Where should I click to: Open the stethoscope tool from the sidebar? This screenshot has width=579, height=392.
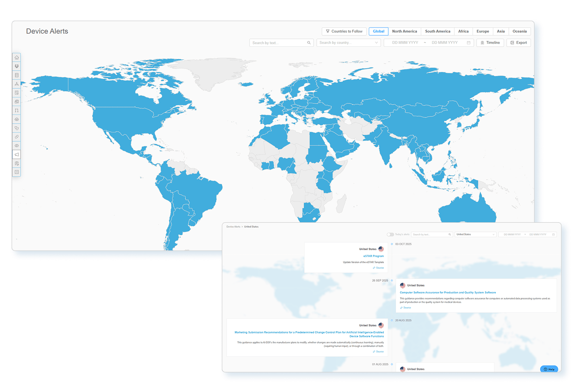tap(16, 128)
